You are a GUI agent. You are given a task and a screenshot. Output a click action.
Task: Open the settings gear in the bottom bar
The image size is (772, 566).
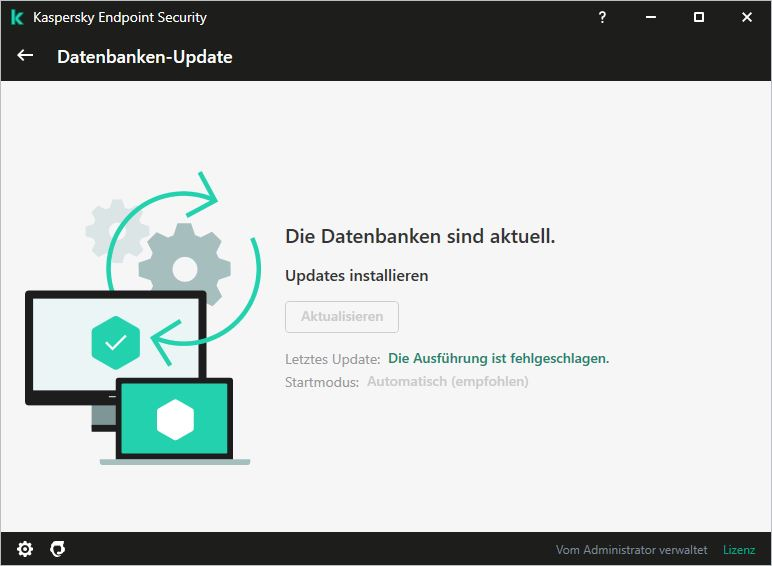(x=25, y=549)
